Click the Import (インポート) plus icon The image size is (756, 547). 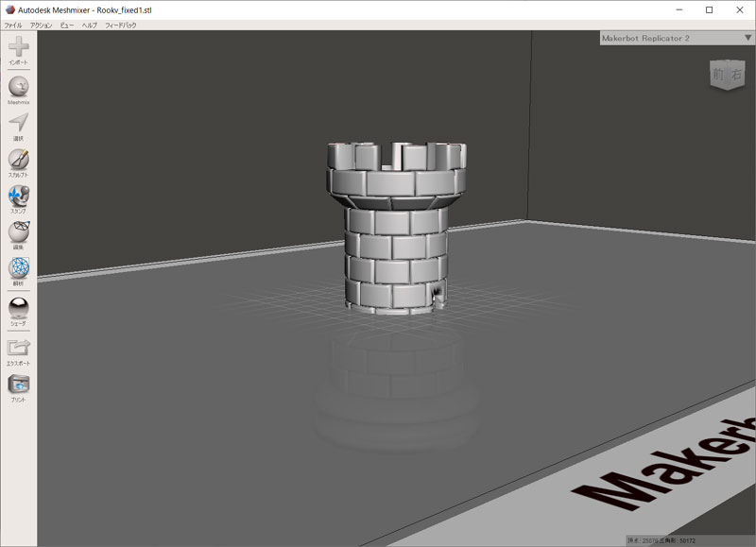click(18, 46)
